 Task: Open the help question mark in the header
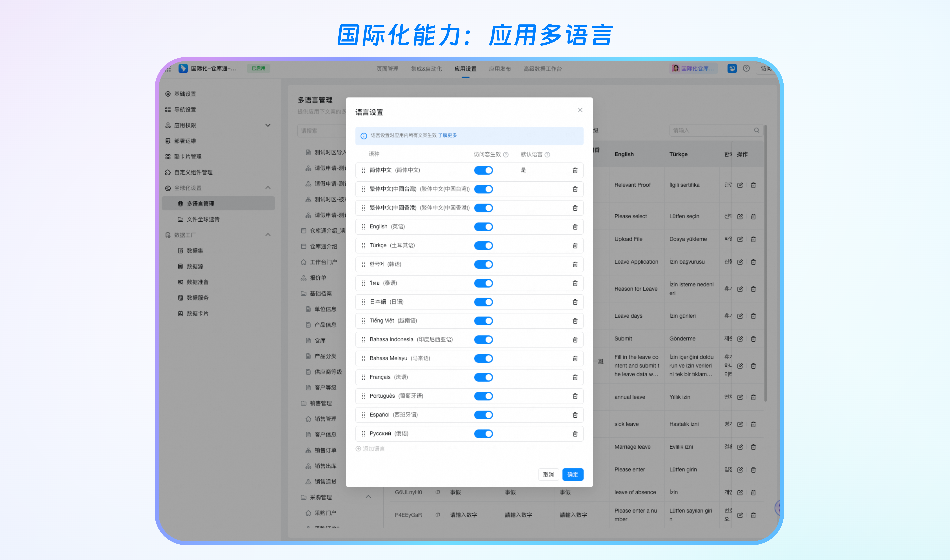(746, 68)
